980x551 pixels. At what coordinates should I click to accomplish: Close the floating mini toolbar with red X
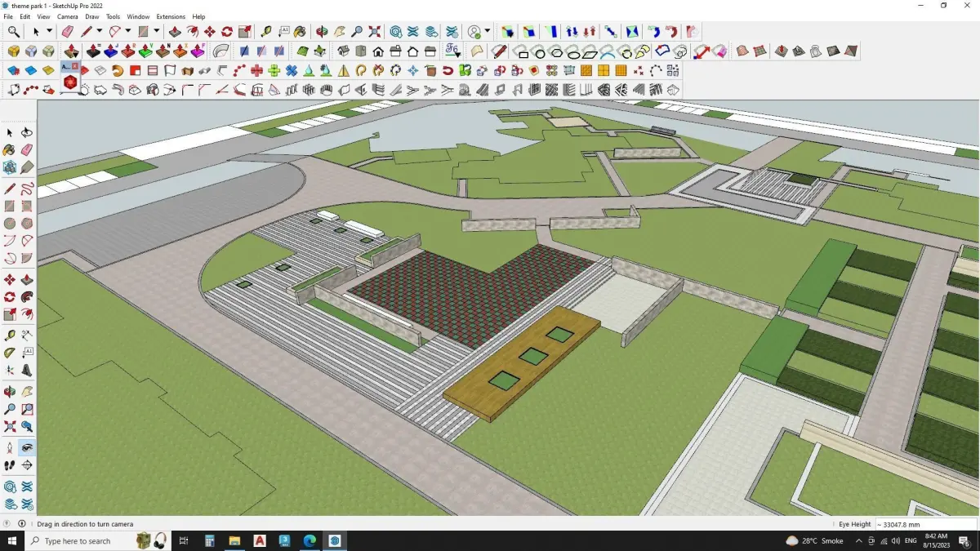coord(75,65)
